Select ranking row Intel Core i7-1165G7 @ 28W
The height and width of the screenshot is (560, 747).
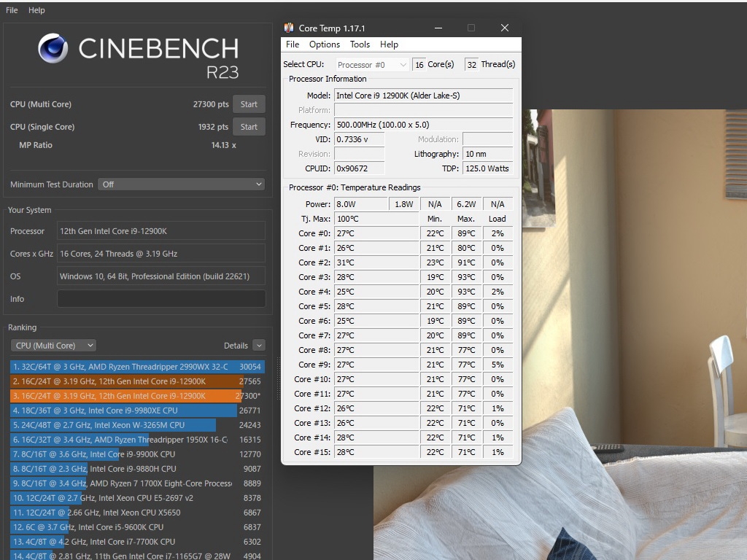[137, 555]
